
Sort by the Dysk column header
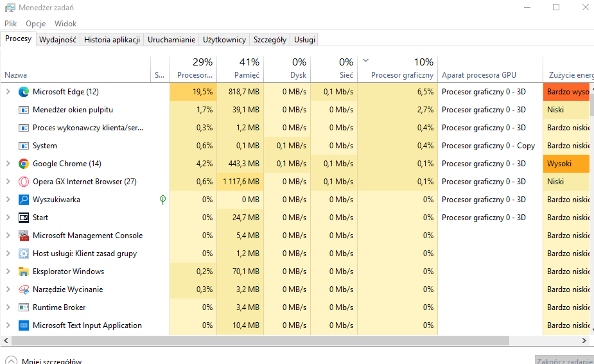tap(287, 69)
